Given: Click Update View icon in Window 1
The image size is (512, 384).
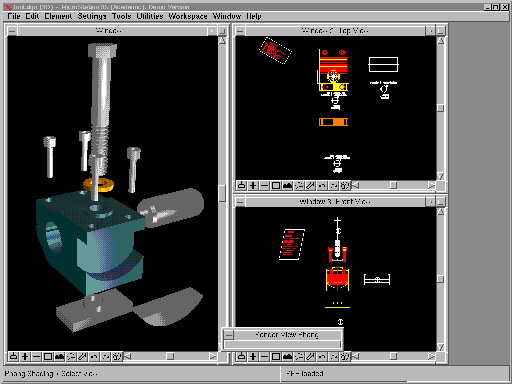Looking at the screenshot, I should [13, 356].
